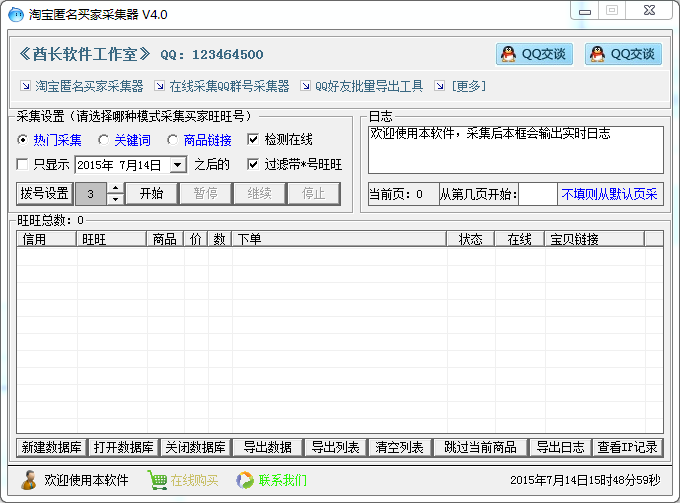Viewport: 680px width, 503px height.
Task: Click the 状态 column header
Action: [x=471, y=239]
